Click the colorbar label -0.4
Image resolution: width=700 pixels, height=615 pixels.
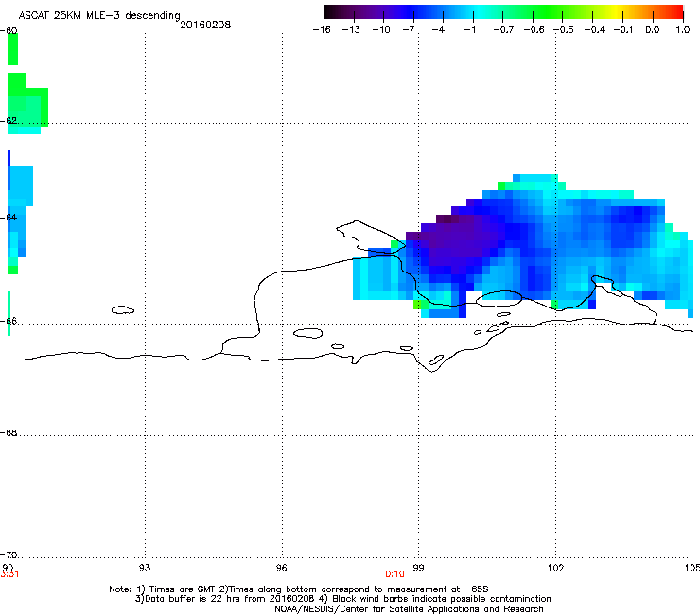[595, 30]
